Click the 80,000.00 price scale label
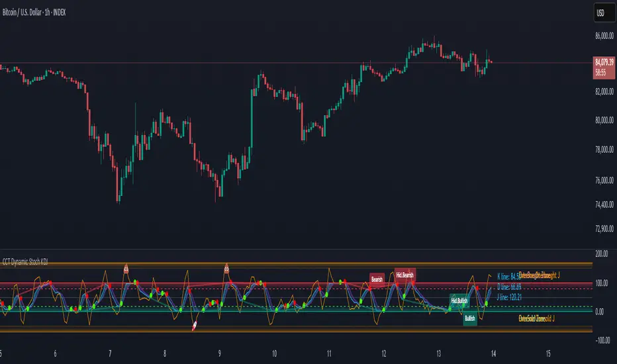 [x=604, y=120]
